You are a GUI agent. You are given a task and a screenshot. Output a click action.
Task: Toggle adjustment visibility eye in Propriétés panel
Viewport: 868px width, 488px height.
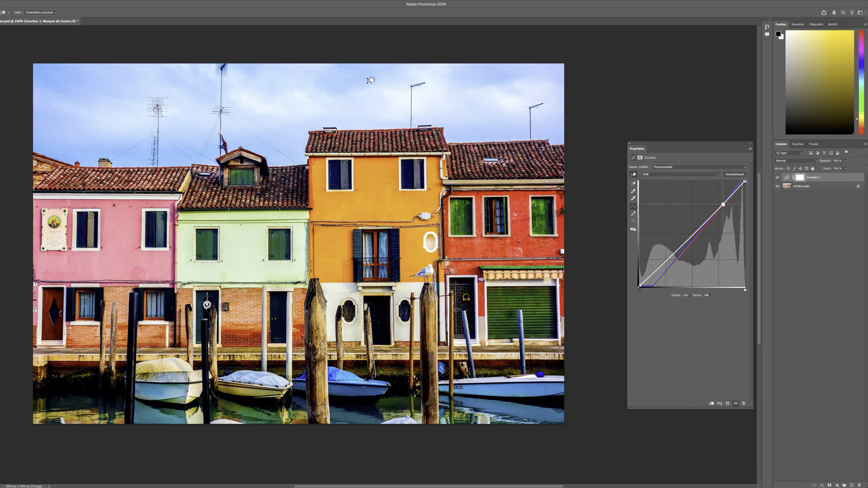(x=736, y=404)
